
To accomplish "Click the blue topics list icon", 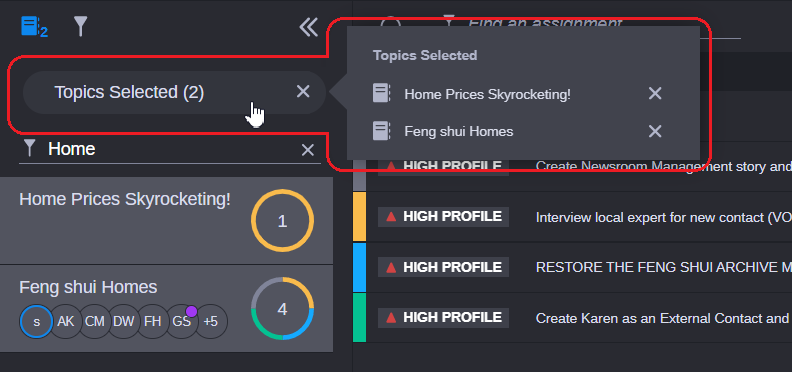I will tap(34, 26).
